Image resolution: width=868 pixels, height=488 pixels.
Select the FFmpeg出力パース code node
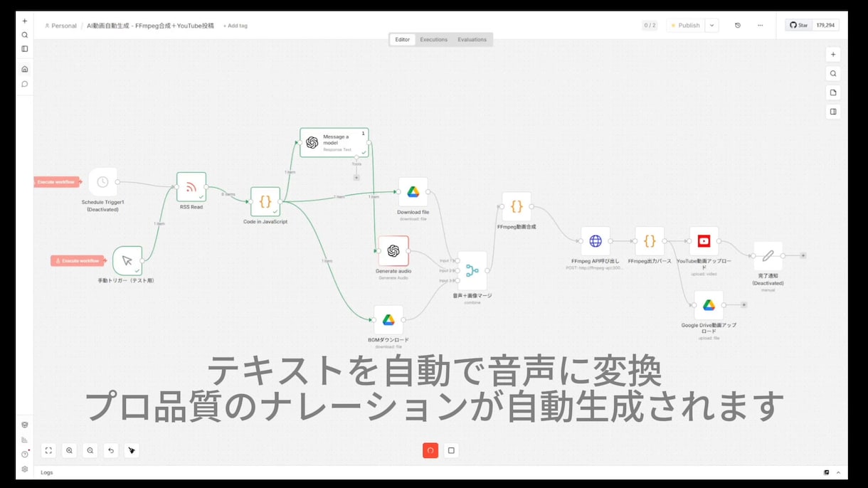click(x=650, y=241)
